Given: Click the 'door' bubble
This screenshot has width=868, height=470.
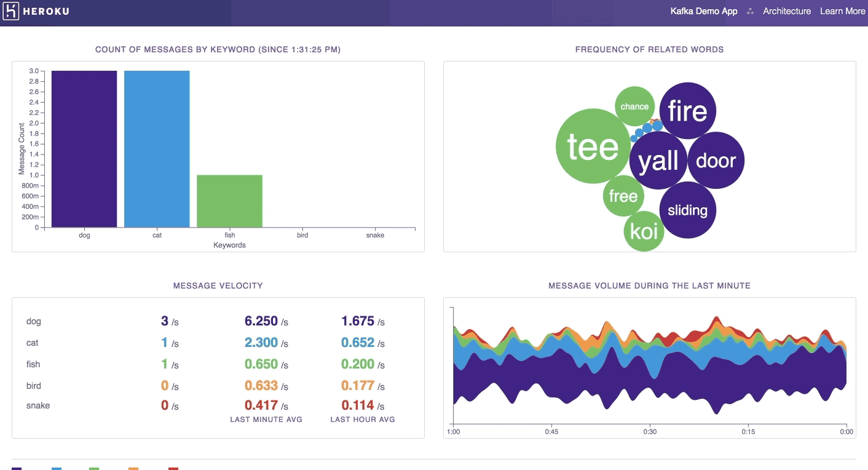Looking at the screenshot, I should click(x=716, y=160).
